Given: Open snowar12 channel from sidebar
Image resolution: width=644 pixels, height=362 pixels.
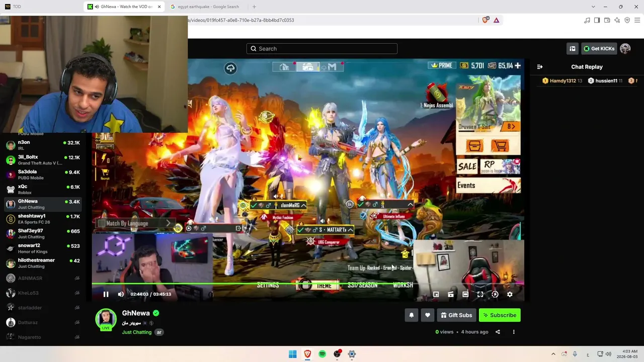Looking at the screenshot, I should click(x=43, y=248).
